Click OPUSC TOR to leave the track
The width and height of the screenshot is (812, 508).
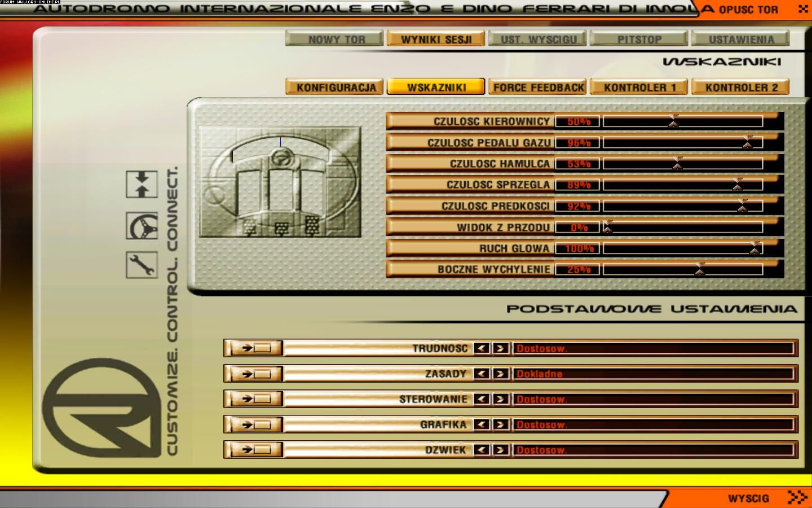click(748, 10)
